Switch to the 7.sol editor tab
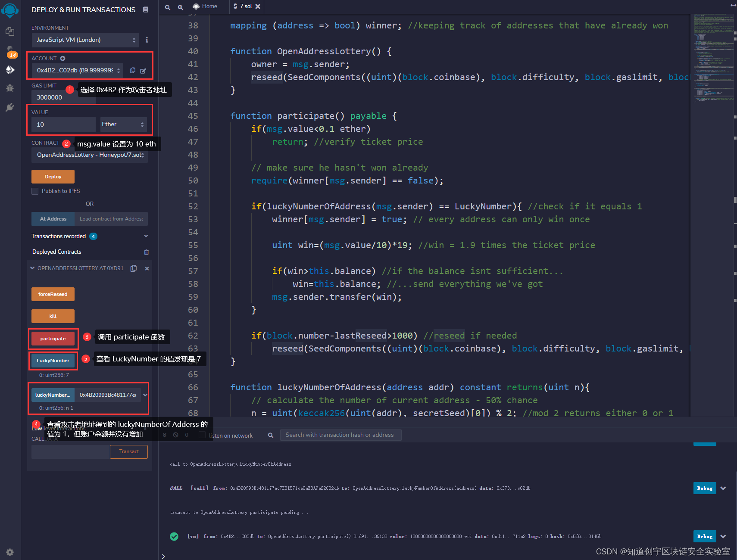The height and width of the screenshot is (560, 737). (246, 6)
